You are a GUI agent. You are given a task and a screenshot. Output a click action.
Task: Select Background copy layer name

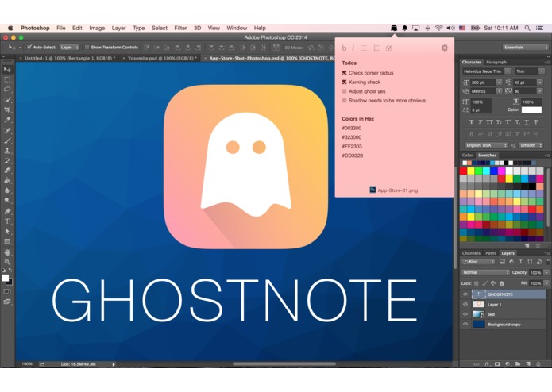504,325
